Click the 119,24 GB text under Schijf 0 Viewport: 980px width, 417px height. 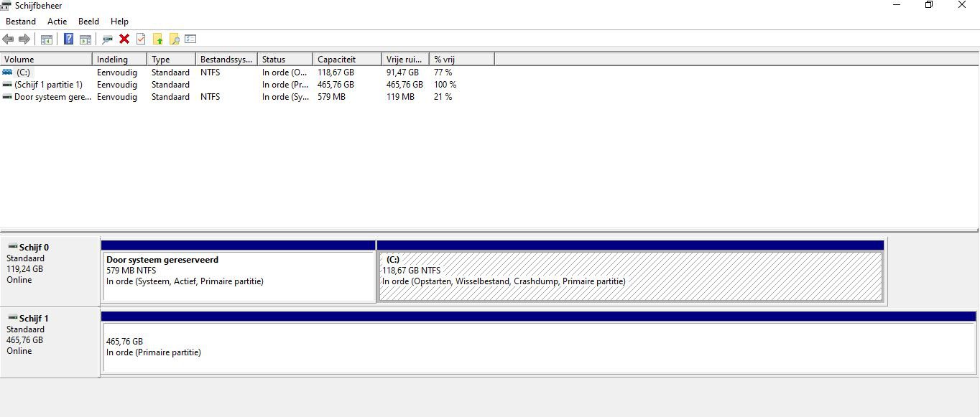[24, 269]
